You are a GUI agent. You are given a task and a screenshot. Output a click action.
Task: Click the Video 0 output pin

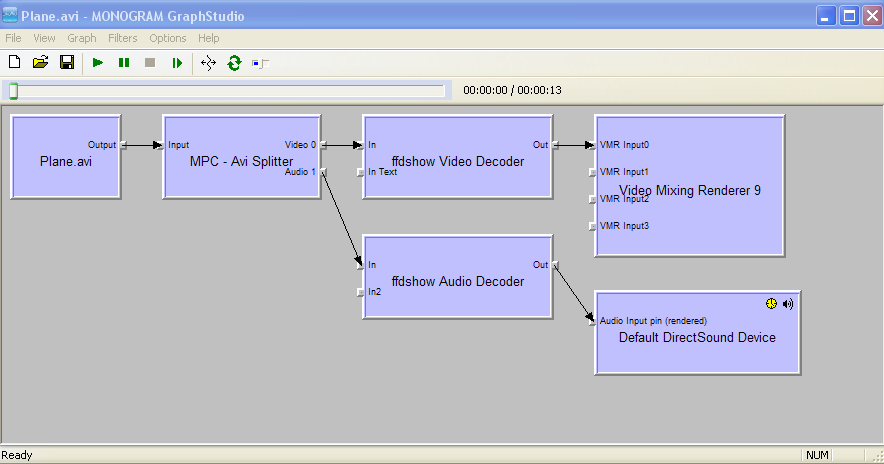click(x=324, y=145)
